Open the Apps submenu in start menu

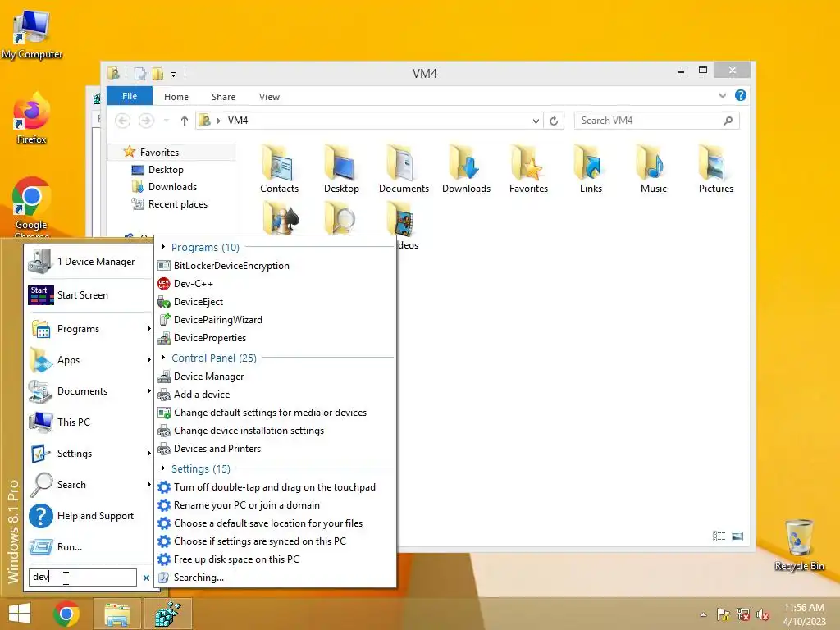[89, 360]
